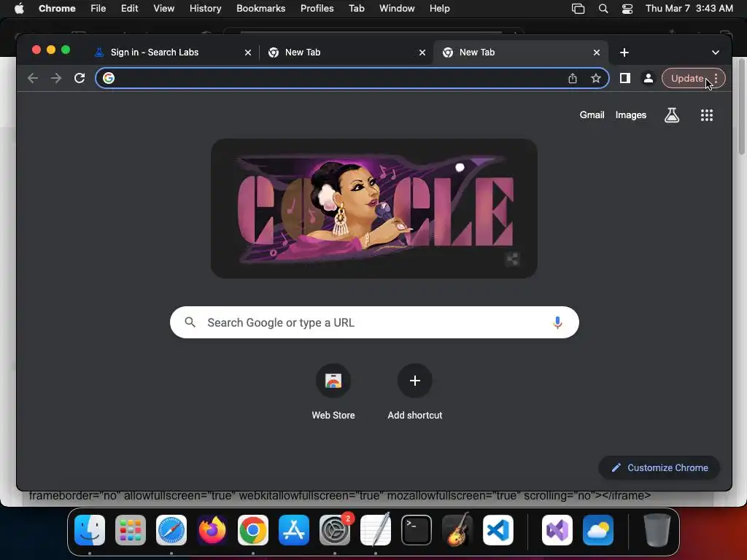Open the Edit menu

tap(129, 9)
